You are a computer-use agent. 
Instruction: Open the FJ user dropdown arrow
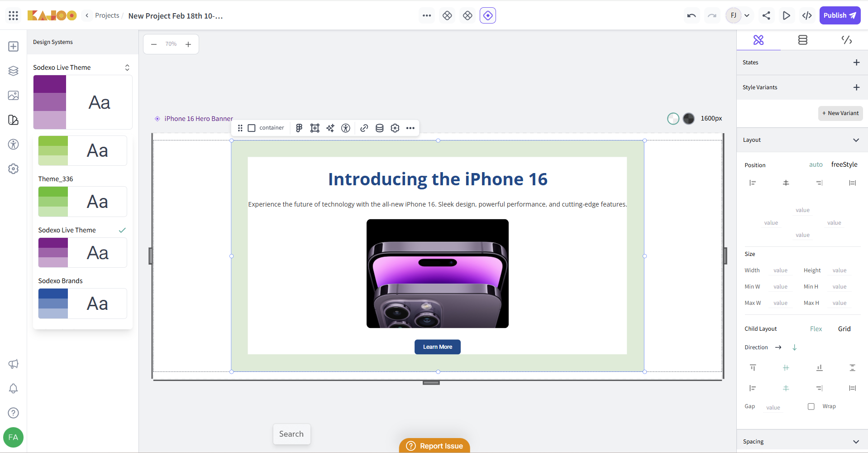point(747,15)
